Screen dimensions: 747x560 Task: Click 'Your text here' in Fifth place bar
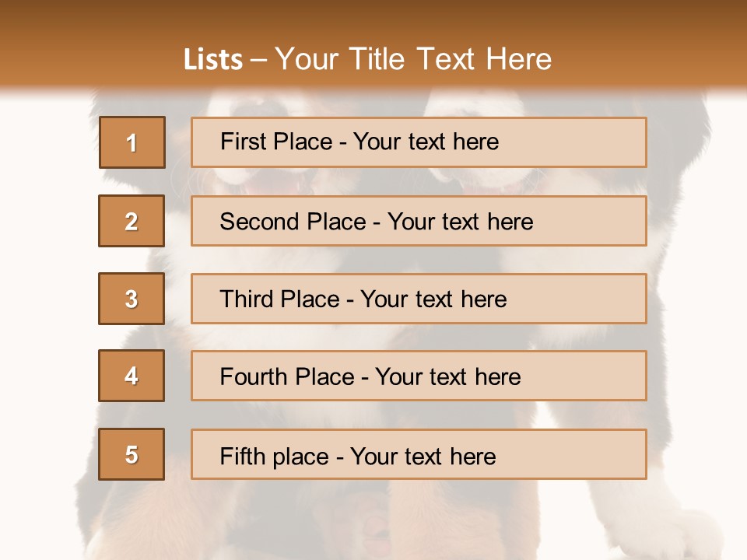click(423, 457)
